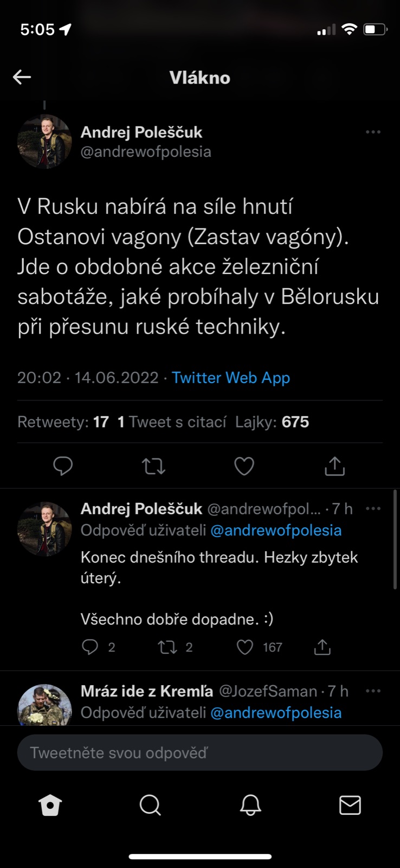This screenshot has width=400, height=868.
Task: Open the 1 Tweet s citací list
Action: click(172, 422)
